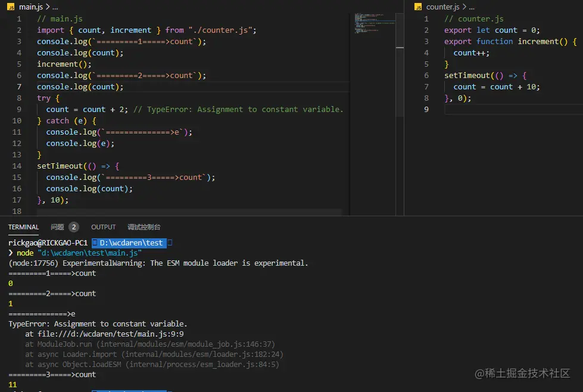Click the // main.js comment line
The image size is (583, 392).
(x=60, y=19)
